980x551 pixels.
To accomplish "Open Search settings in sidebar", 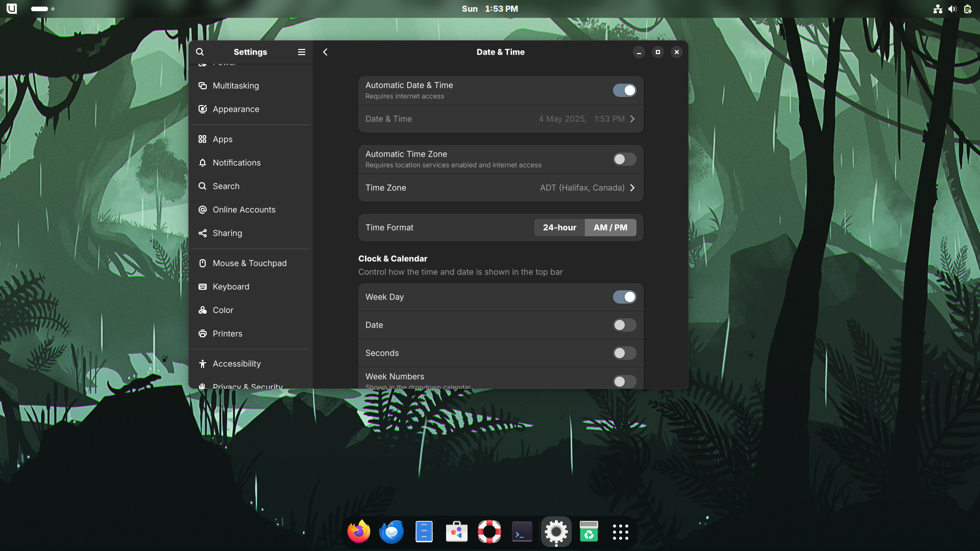I will pos(251,186).
